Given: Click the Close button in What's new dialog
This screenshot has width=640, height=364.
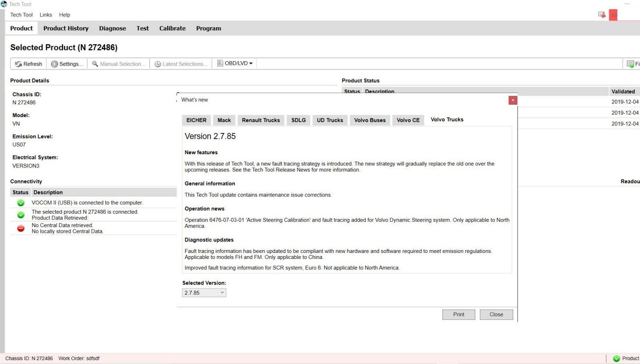Looking at the screenshot, I should tap(496, 314).
